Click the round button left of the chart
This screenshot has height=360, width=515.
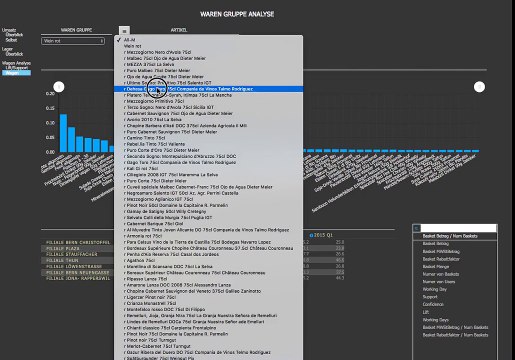tap(59, 87)
